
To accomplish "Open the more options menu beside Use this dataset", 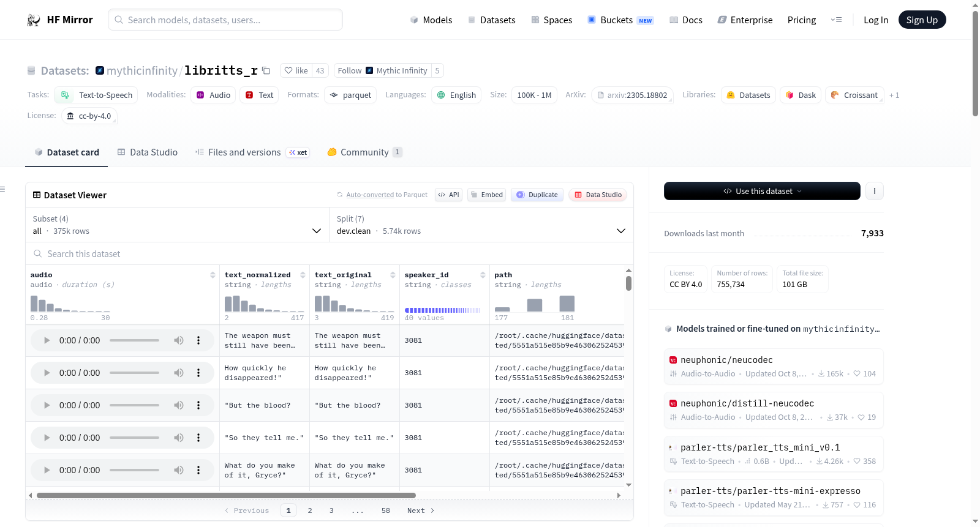I will tap(874, 191).
